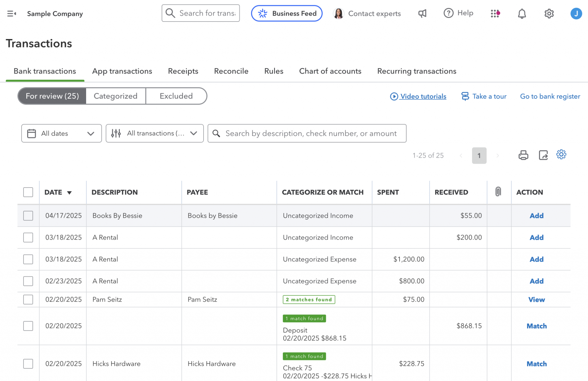
Task: Open the table settings gear above the list
Action: (x=561, y=154)
